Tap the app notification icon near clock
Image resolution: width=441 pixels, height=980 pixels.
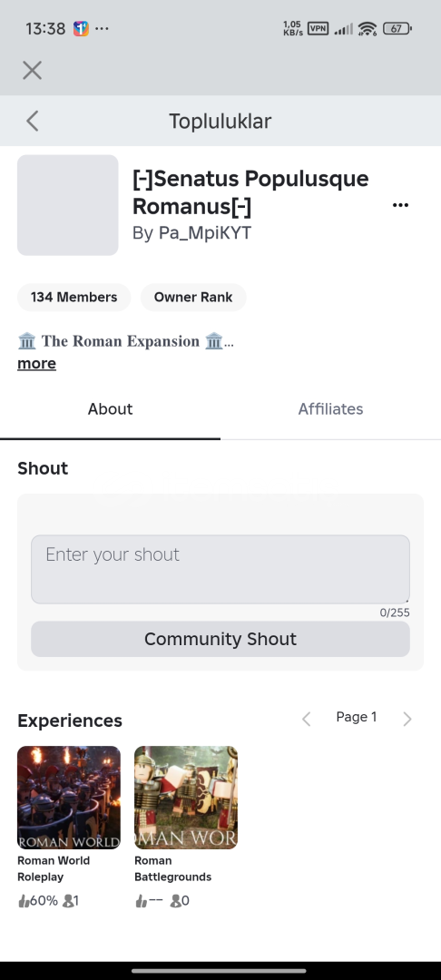[81, 28]
